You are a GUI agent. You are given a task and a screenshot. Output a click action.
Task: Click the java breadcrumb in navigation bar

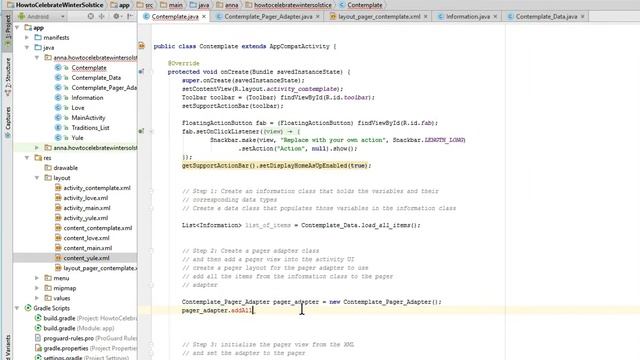pos(200,5)
